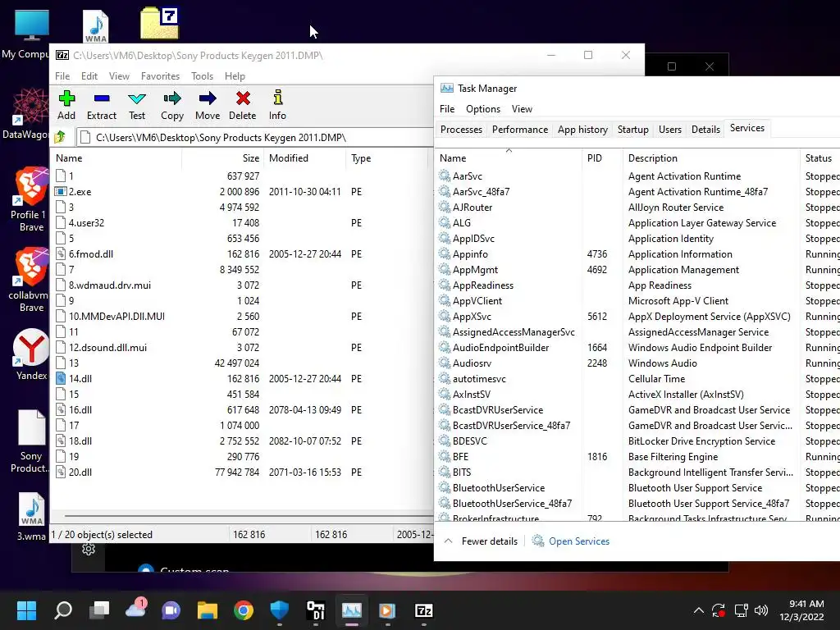Open File Explorer from taskbar
Image resolution: width=840 pixels, height=630 pixels.
pyautogui.click(x=208, y=610)
